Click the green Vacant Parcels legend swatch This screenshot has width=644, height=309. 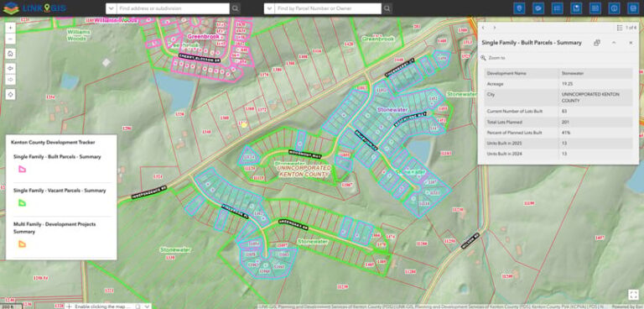(22, 203)
